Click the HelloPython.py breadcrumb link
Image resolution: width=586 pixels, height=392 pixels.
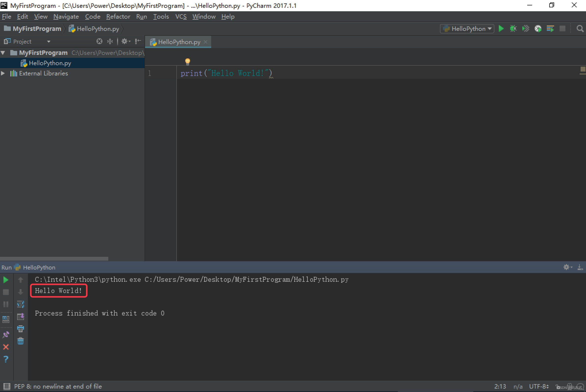pyautogui.click(x=98, y=28)
